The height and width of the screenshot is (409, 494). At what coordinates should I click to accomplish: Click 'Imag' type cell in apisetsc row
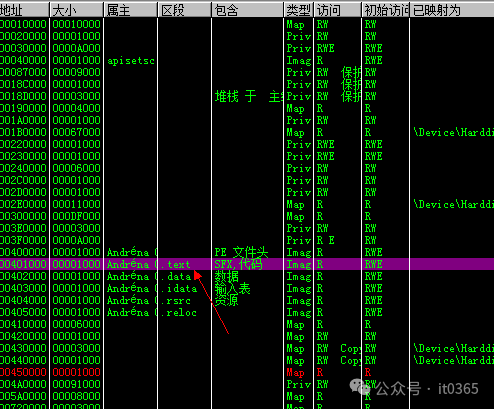[x=299, y=61]
